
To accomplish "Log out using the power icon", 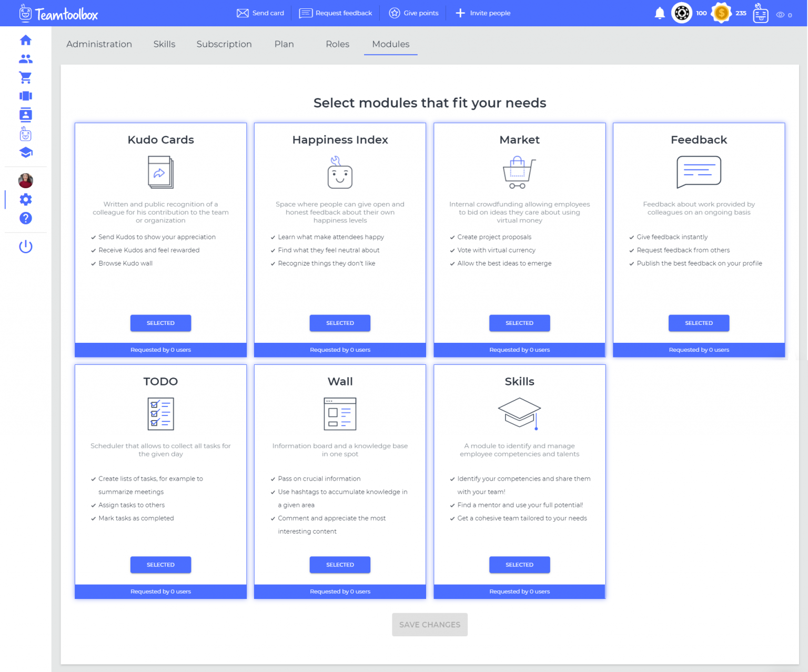I will click(25, 246).
